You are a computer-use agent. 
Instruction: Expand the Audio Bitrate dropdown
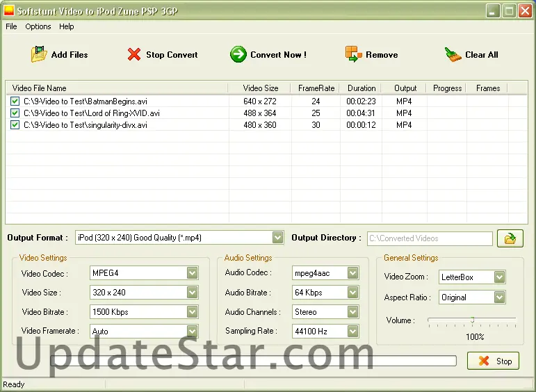[352, 293]
